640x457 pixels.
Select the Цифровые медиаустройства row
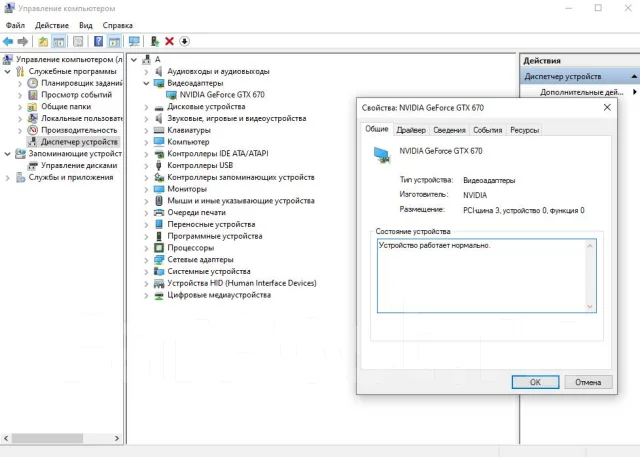[x=219, y=295]
